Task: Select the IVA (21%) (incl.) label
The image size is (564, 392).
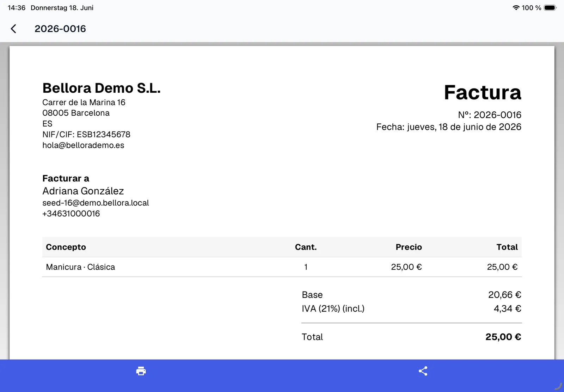Action: pos(333,309)
